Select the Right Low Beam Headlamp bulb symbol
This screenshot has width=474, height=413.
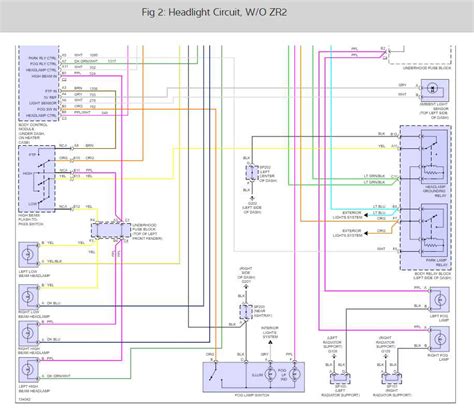(x=29, y=297)
